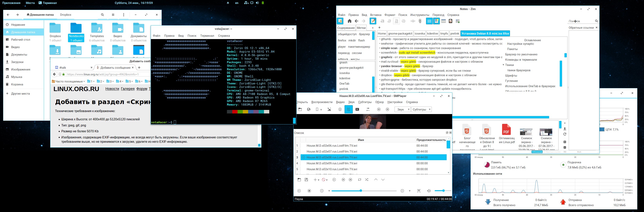Open task list clipboard icon in Zim

[451, 21]
